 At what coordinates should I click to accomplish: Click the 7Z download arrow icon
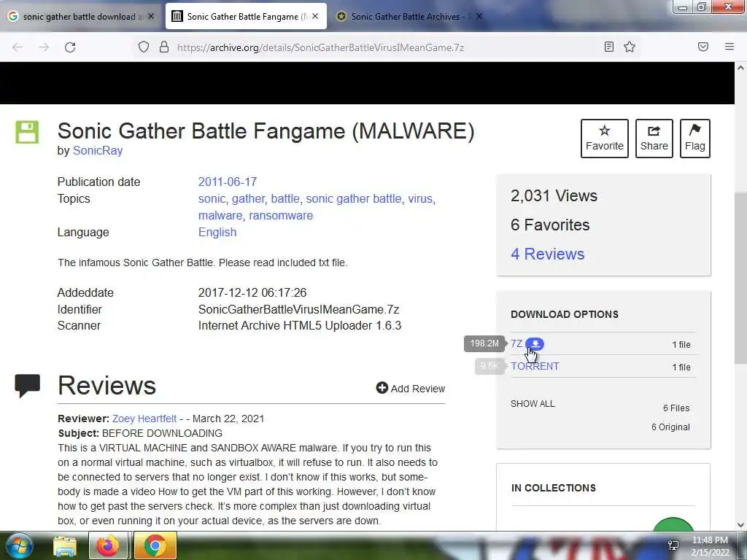pyautogui.click(x=535, y=344)
